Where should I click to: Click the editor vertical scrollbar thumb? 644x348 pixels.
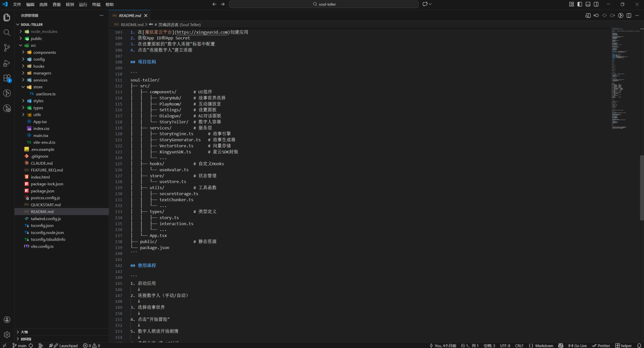642,188
